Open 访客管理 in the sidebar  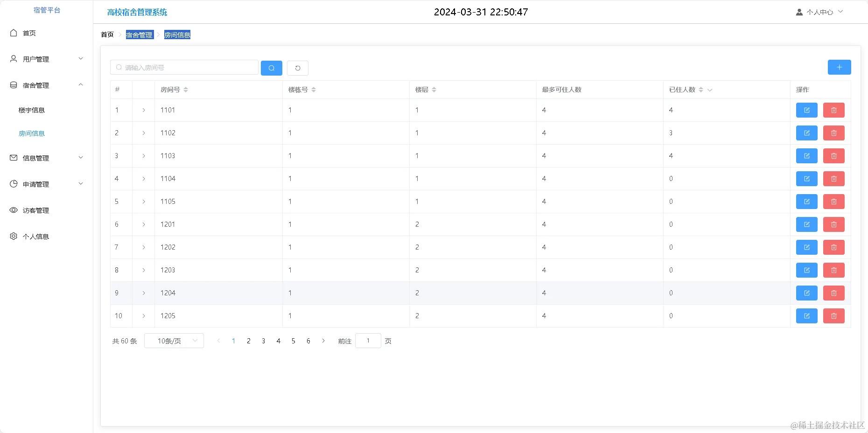coord(47,210)
